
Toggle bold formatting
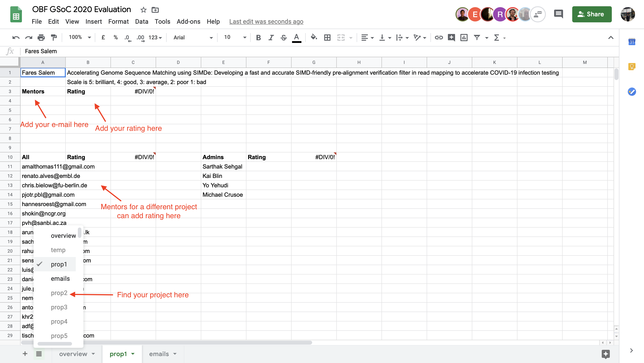(258, 38)
